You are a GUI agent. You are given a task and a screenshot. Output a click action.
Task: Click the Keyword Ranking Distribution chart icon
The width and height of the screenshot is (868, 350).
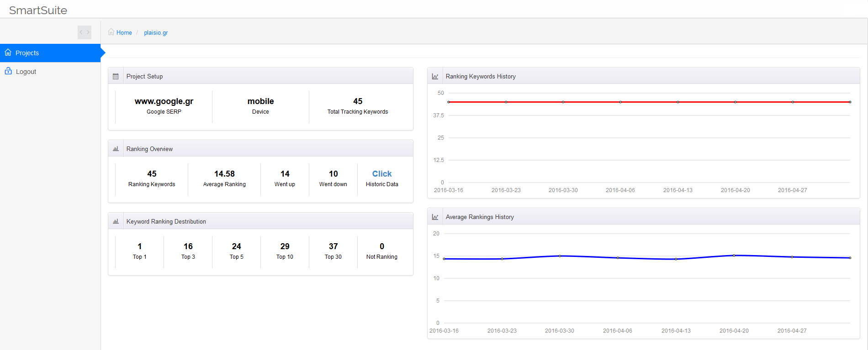click(116, 221)
